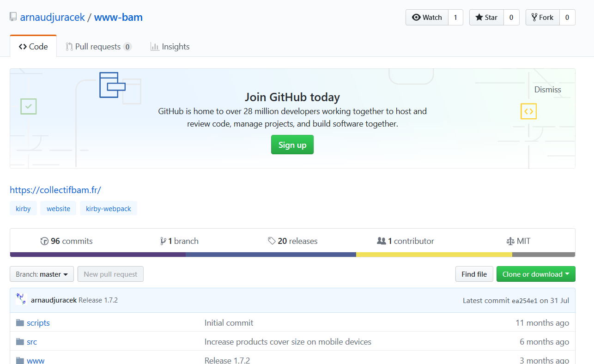
Task: Open the Branch: master dropdown
Action: (x=42, y=274)
